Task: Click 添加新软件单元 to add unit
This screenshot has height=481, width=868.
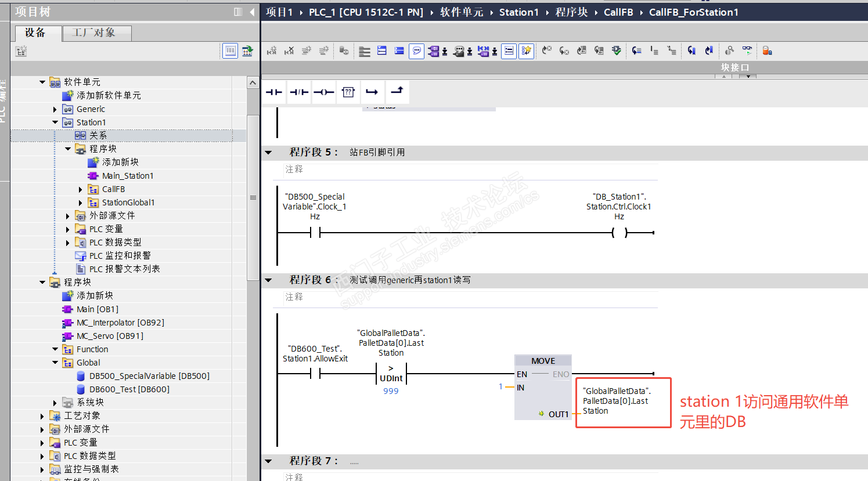Action: point(109,95)
